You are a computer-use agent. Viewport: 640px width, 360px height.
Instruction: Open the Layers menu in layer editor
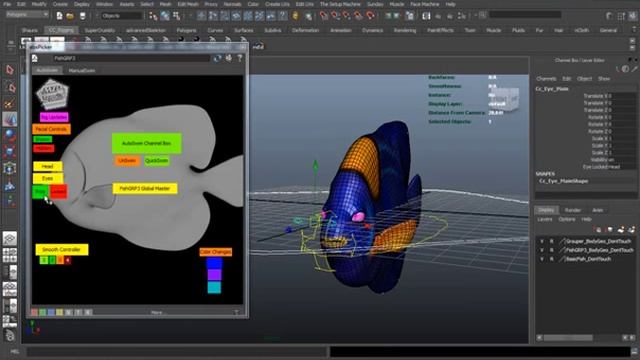tap(544, 219)
